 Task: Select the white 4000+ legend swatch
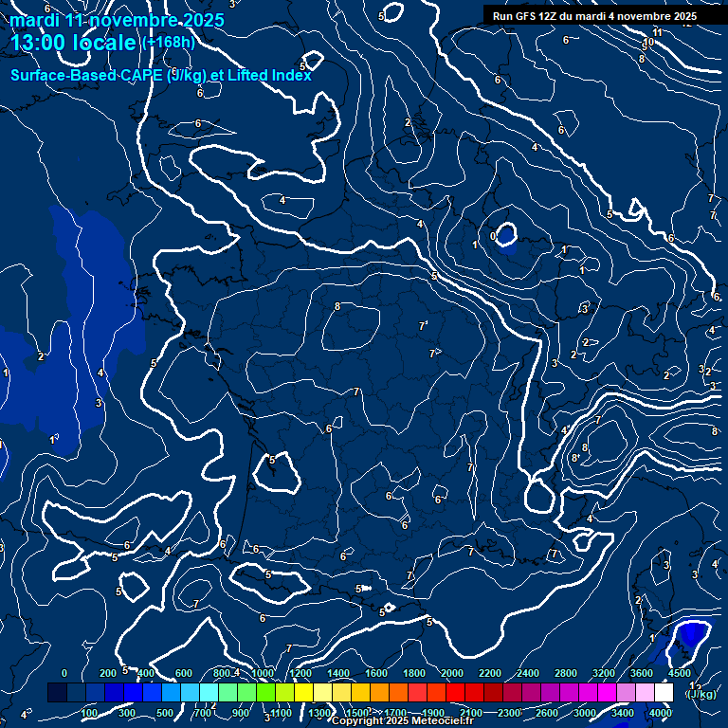coord(664,692)
